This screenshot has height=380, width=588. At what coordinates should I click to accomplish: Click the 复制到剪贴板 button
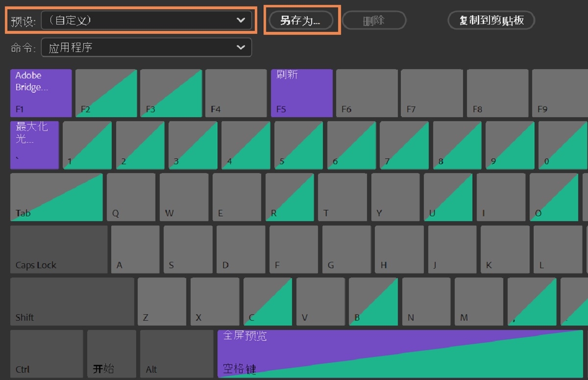[491, 20]
